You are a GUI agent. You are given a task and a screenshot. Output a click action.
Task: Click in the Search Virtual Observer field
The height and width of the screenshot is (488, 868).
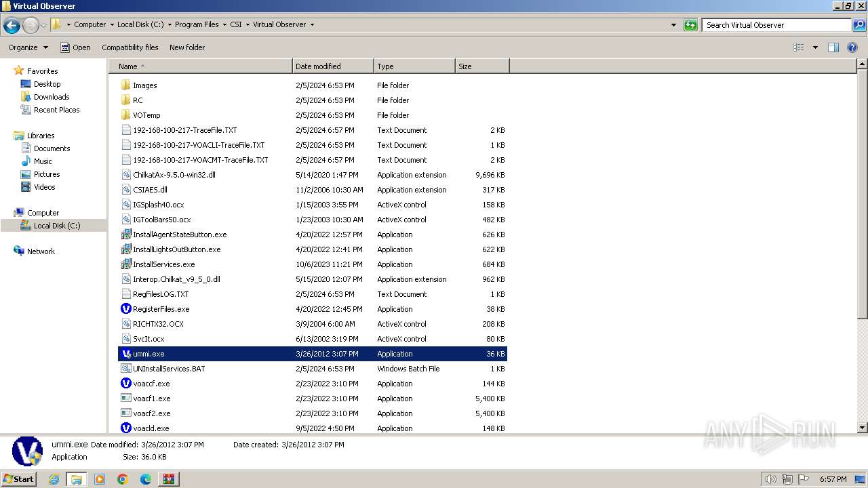coord(776,25)
